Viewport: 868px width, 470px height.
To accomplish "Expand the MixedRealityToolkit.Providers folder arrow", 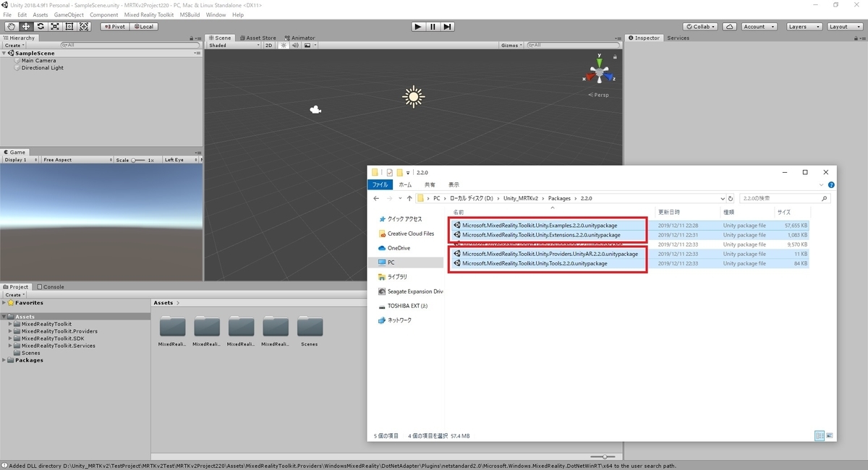I will [x=11, y=331].
